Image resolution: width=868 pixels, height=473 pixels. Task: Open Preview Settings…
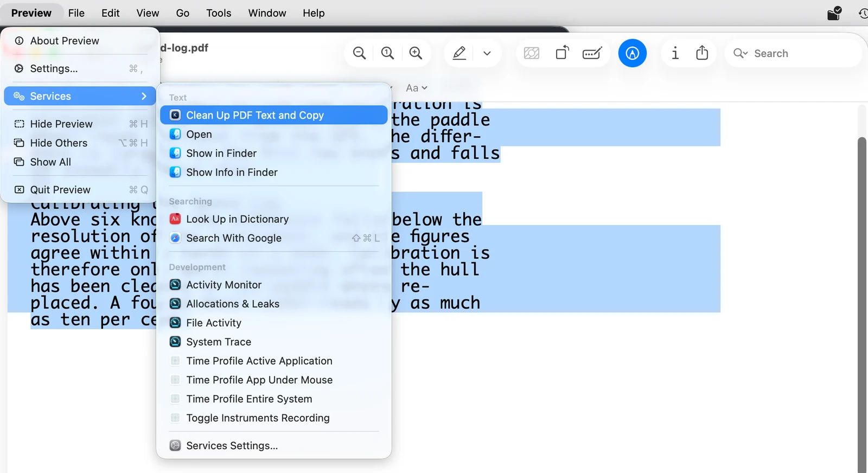80,68
